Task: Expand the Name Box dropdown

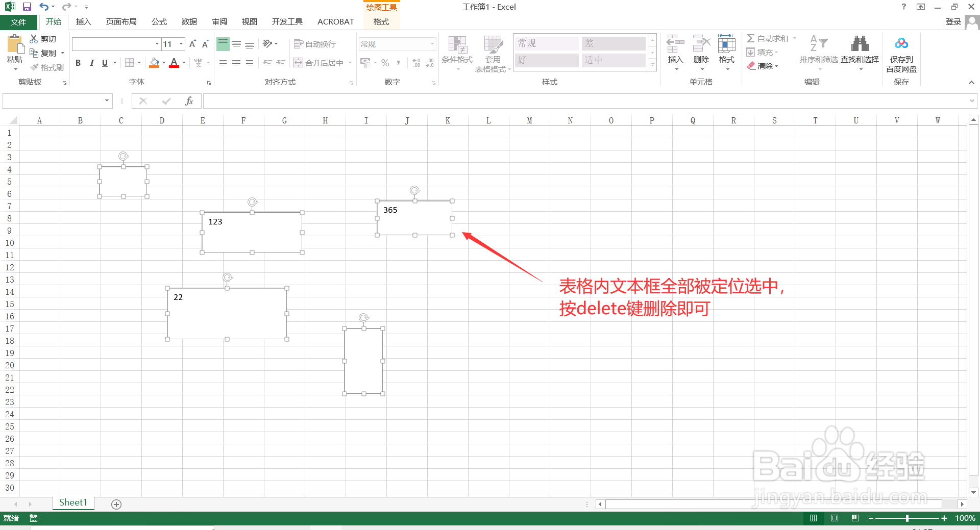Action: (x=107, y=100)
